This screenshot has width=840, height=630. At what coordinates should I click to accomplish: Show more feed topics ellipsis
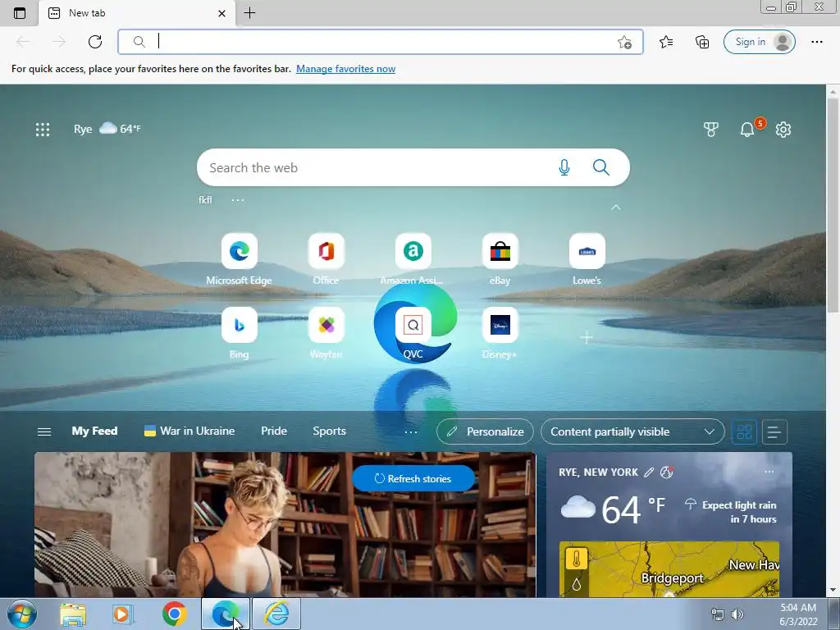tap(411, 431)
